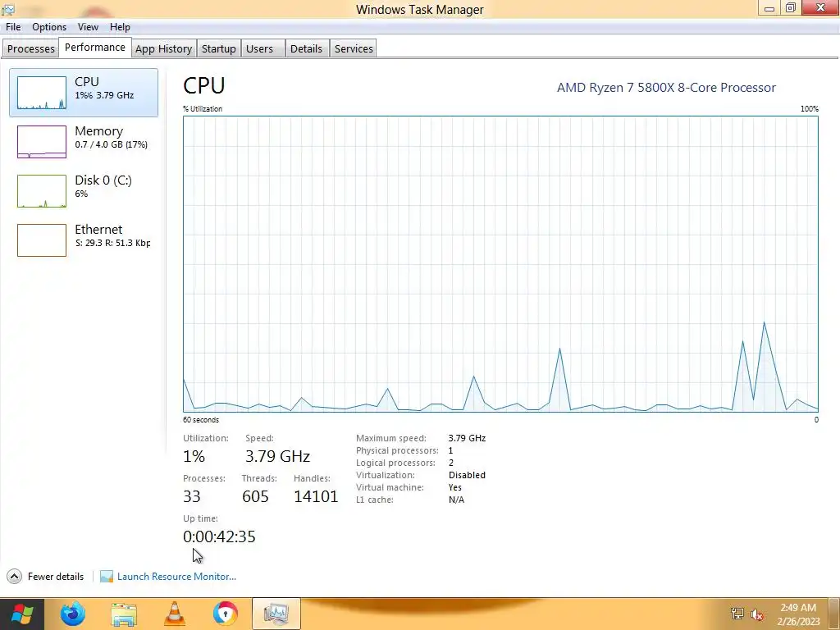Click the Ethernet label in sidebar
Viewport: 840px width, 630px height.
coord(98,230)
